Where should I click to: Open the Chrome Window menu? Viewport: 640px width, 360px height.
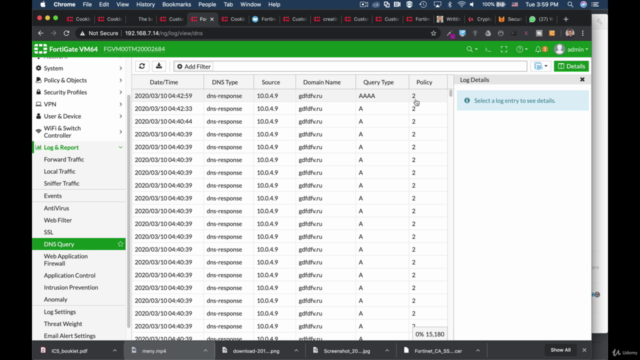pyautogui.click(x=250, y=4)
